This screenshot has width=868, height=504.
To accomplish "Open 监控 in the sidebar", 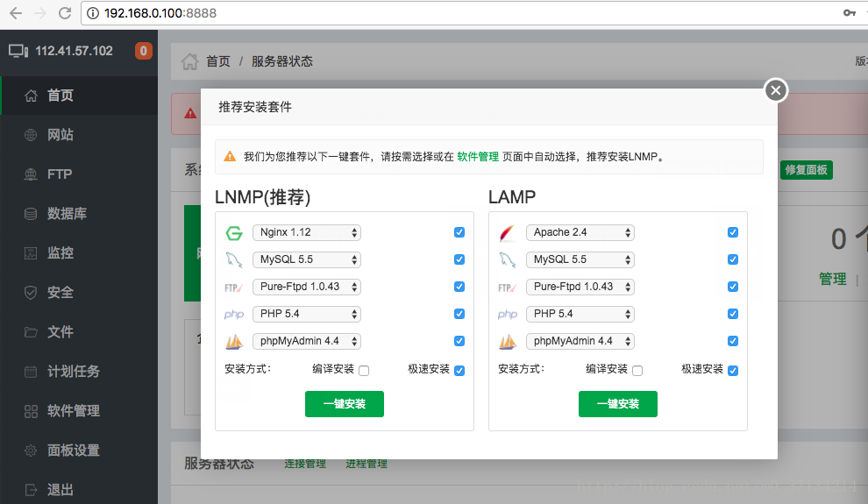I will (x=79, y=252).
